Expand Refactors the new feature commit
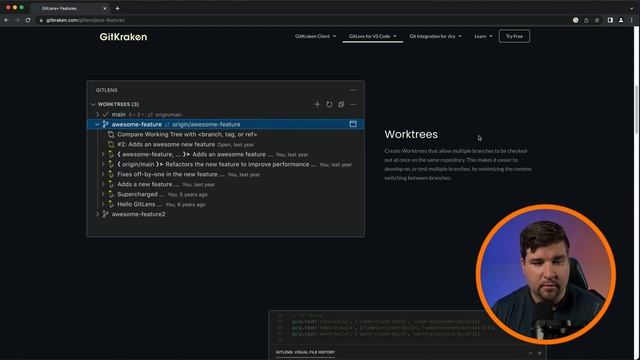 (103, 164)
